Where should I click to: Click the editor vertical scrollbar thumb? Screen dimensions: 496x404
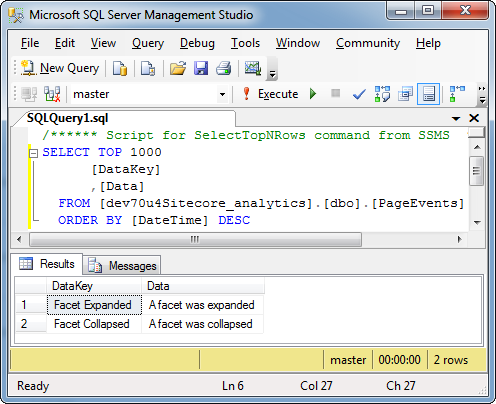pyautogui.click(x=477, y=171)
